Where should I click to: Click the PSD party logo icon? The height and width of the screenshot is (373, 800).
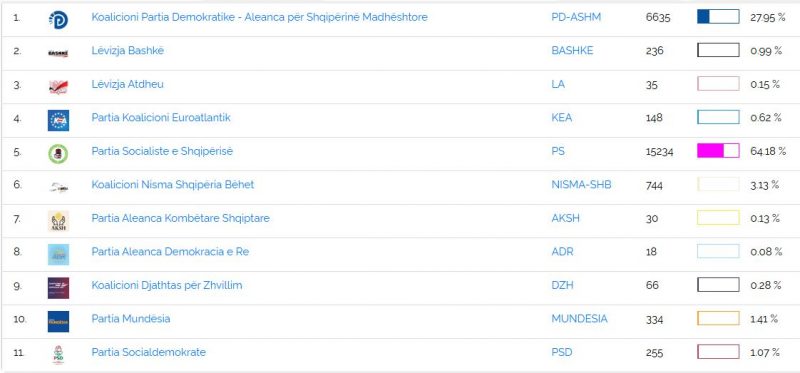click(58, 355)
